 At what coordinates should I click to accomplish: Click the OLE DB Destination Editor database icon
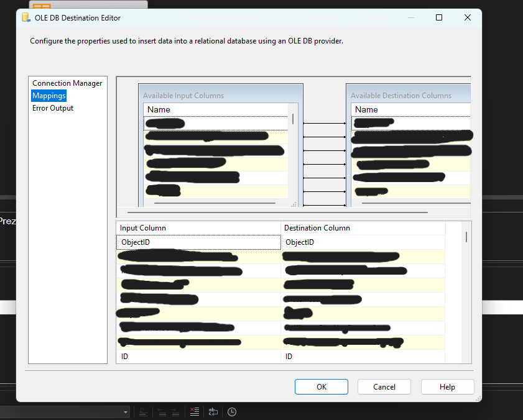click(26, 17)
